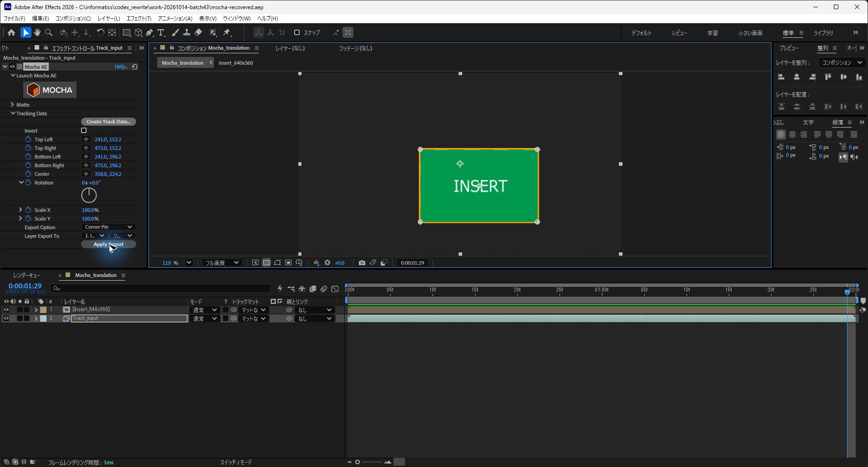The height and width of the screenshot is (467, 868).
Task: Hide the Insert_640x360 layer eye
Action: 6,310
